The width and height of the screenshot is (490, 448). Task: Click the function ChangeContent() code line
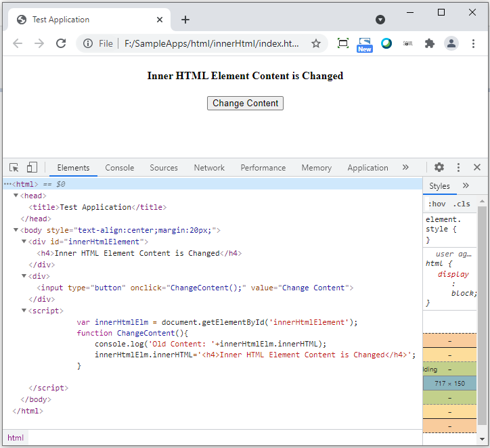[133, 333]
